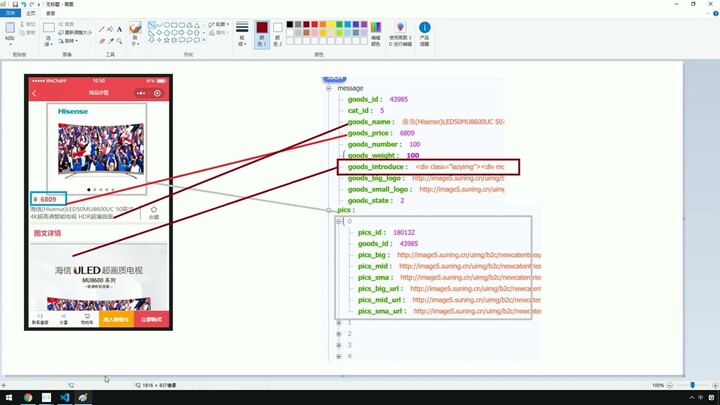720x405 pixels.
Task: Click the Crop (裁剪) button
Action: 66,24
